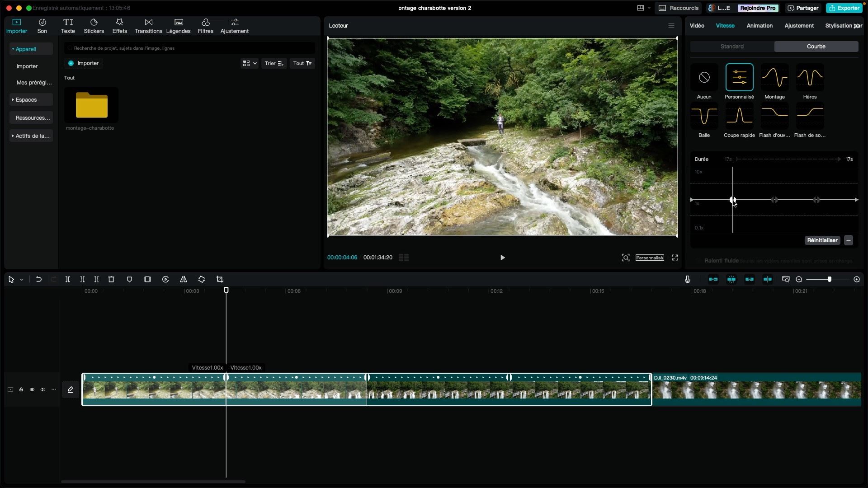Switch to the inspector Ajustement tab
Screen dimensions: 868x488
click(x=799, y=26)
